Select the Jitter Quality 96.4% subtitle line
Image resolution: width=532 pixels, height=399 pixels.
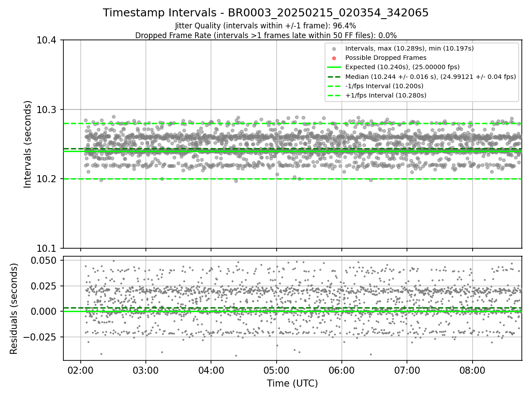pyautogui.click(x=266, y=26)
